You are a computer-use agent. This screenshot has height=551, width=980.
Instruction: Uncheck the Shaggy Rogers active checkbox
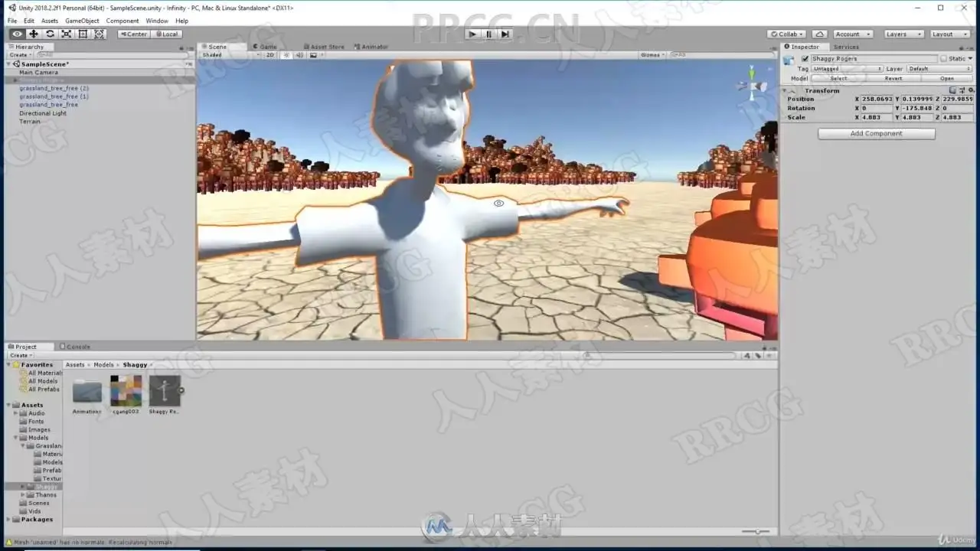tap(805, 59)
